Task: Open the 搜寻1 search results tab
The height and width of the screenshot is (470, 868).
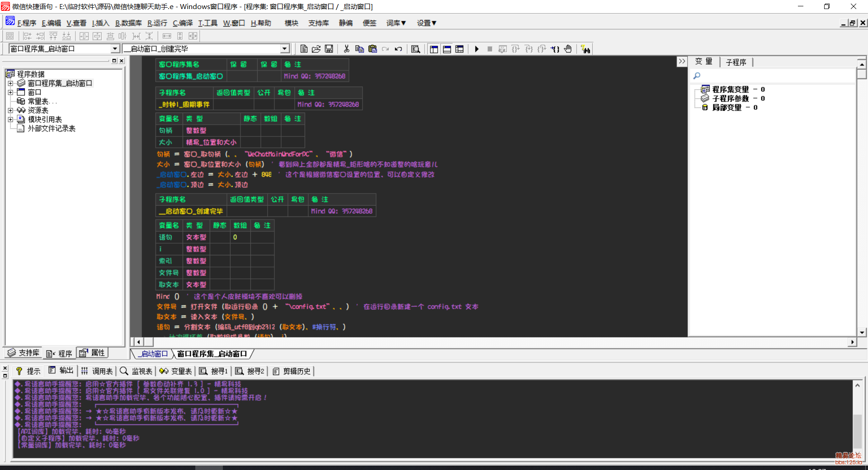Action: 213,371
